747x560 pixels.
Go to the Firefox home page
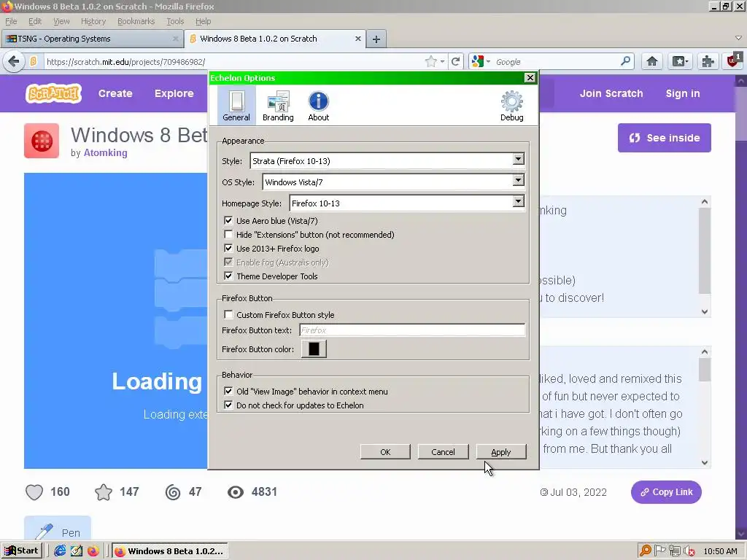[652, 61]
